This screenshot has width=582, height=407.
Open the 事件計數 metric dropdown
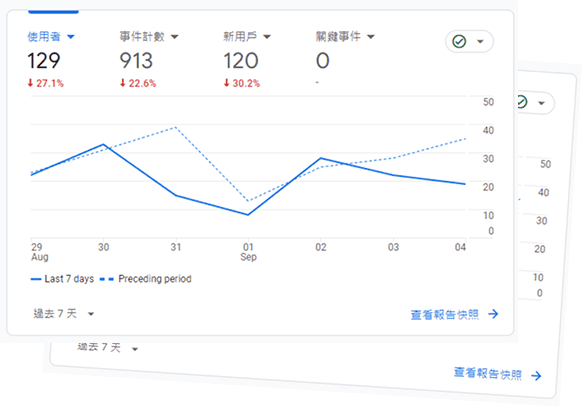149,36
